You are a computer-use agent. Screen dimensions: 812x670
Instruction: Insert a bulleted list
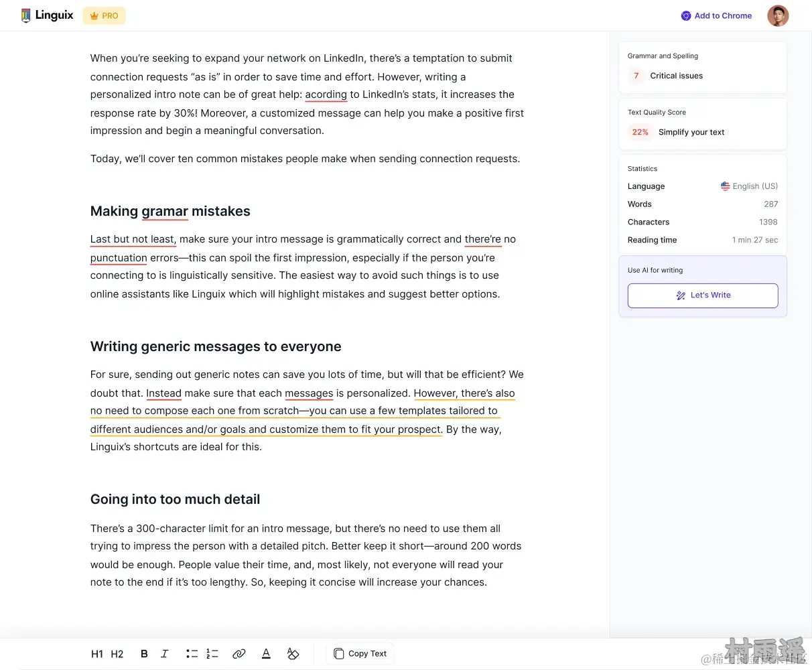(192, 654)
